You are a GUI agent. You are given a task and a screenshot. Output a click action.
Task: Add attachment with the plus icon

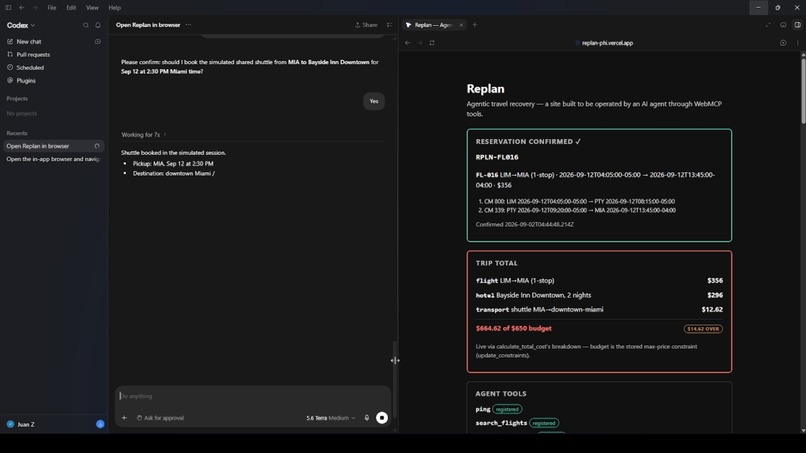tap(124, 418)
